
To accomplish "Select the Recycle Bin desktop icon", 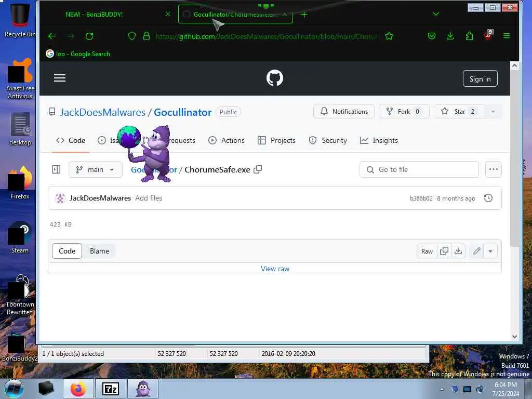I will click(20, 20).
